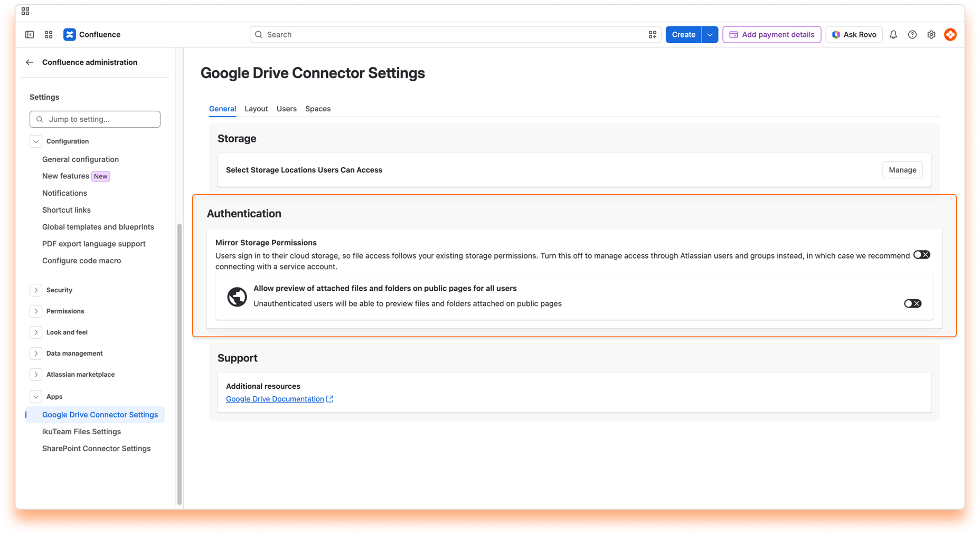Viewport: 980px width, 535px height.
Task: Open the help question mark icon
Action: pyautogui.click(x=912, y=34)
